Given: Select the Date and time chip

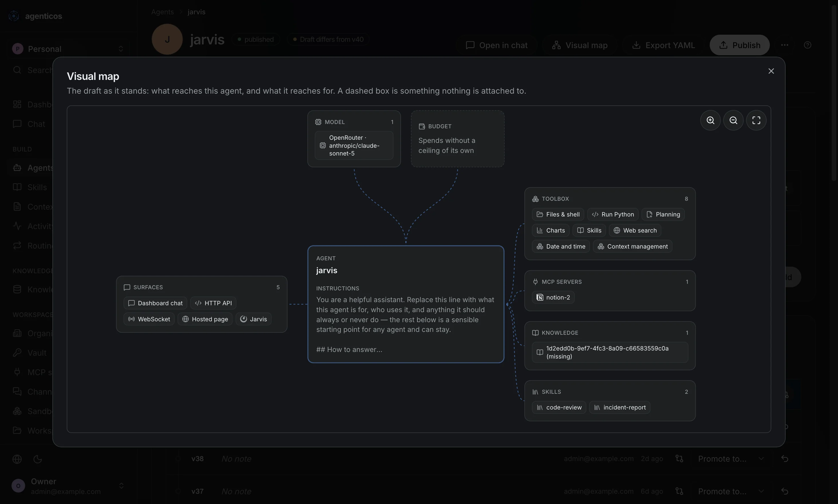Looking at the screenshot, I should click(x=561, y=246).
